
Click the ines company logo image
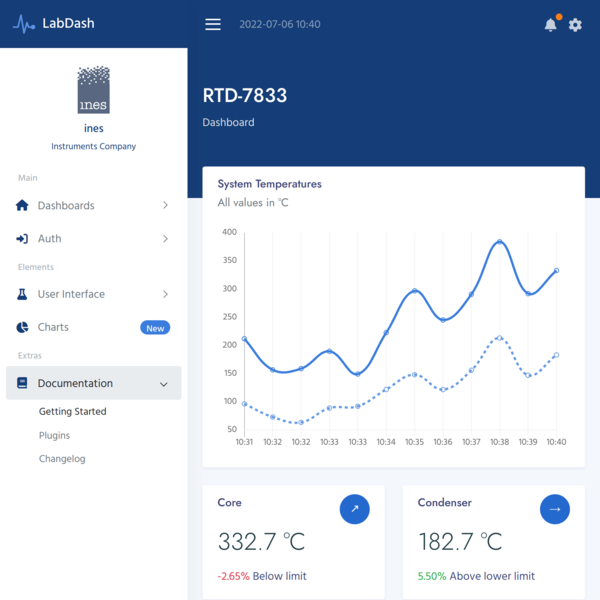[x=94, y=90]
